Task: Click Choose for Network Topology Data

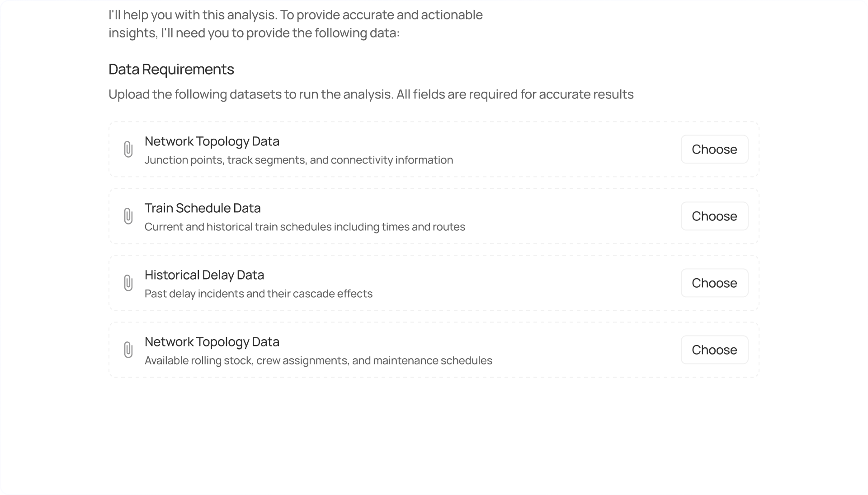Action: coord(714,149)
